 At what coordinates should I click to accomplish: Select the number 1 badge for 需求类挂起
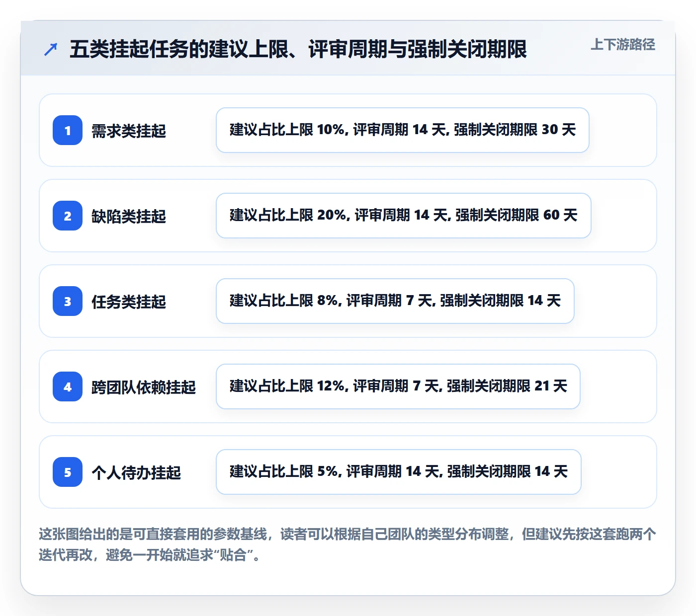coord(68,130)
